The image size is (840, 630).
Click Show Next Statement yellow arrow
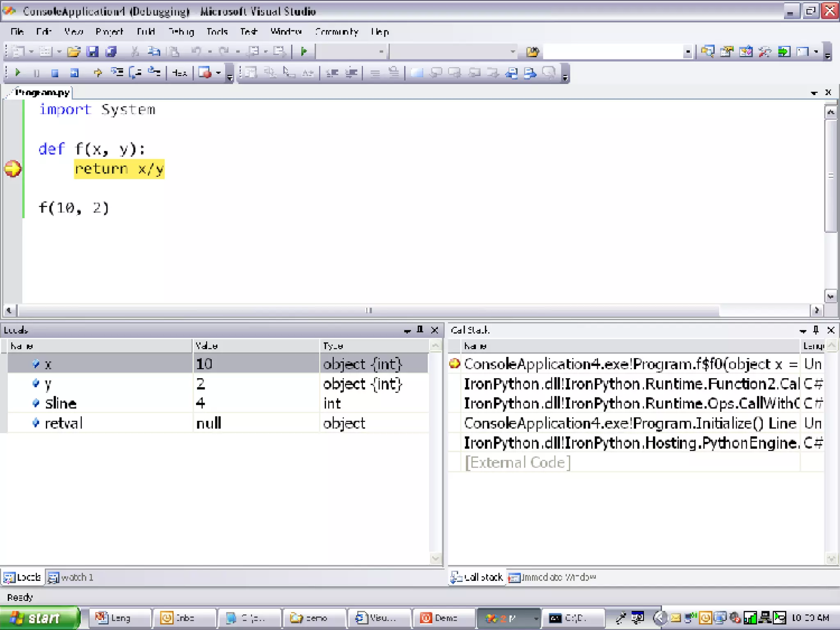click(98, 73)
